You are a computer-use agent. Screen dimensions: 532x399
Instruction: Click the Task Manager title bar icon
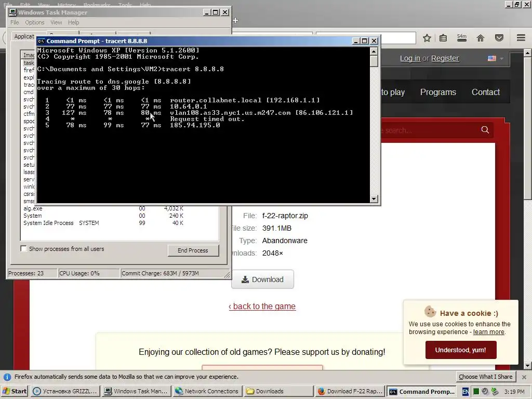(x=13, y=12)
